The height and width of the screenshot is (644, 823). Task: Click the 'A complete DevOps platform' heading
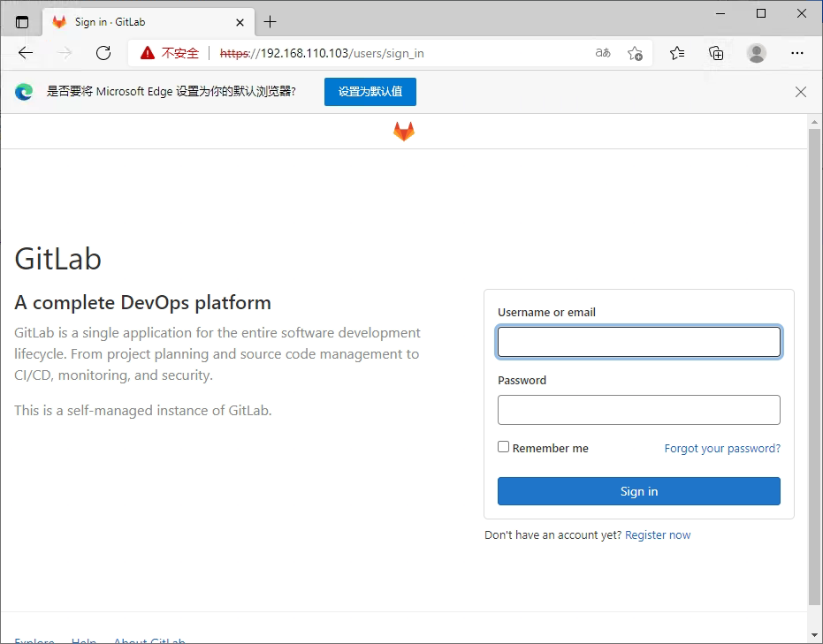coord(143,303)
